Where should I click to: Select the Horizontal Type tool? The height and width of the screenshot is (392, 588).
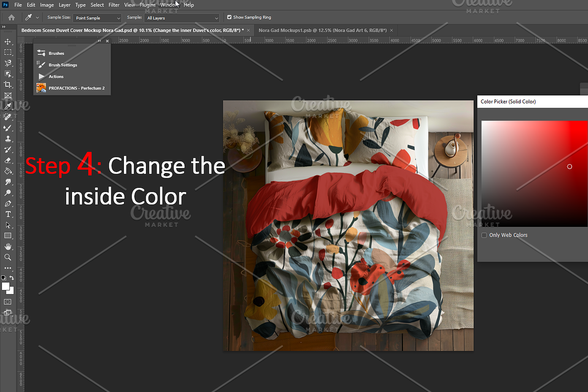pos(8,214)
